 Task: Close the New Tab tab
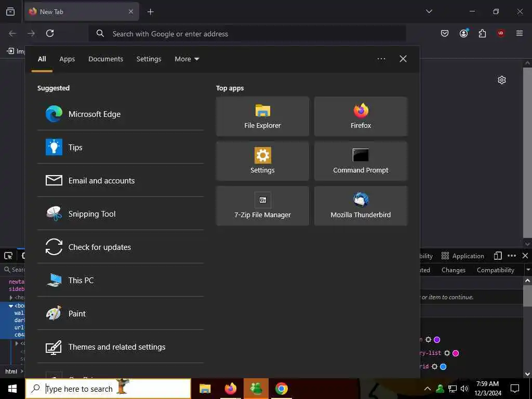click(x=130, y=12)
